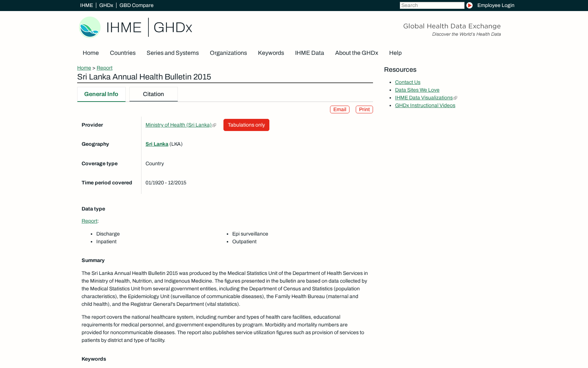This screenshot has height=368, width=588.
Task: Go to Home in main navigation
Action: click(x=91, y=53)
